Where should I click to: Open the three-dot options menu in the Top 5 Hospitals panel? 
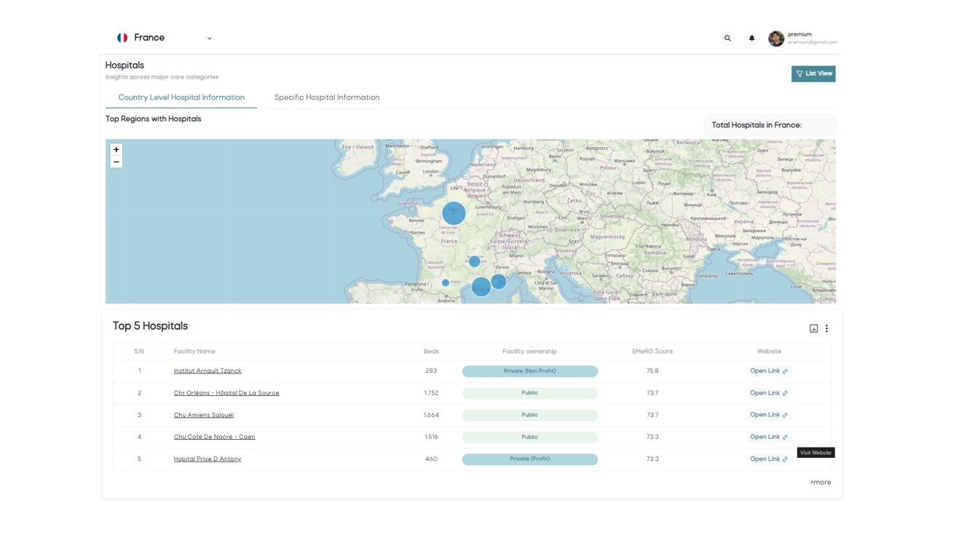coord(826,328)
